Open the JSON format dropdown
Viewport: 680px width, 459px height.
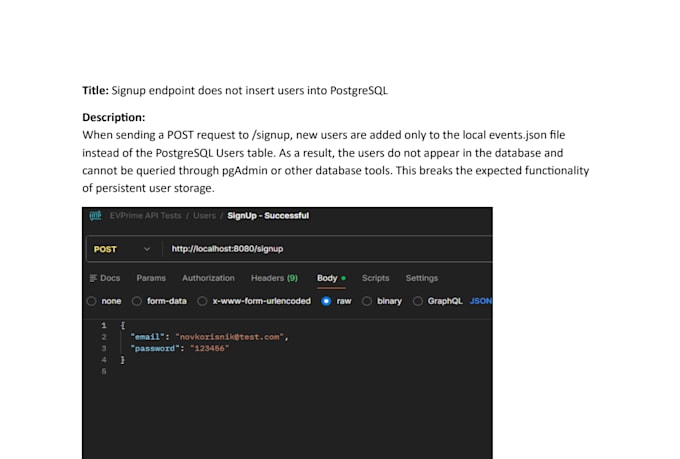[481, 301]
